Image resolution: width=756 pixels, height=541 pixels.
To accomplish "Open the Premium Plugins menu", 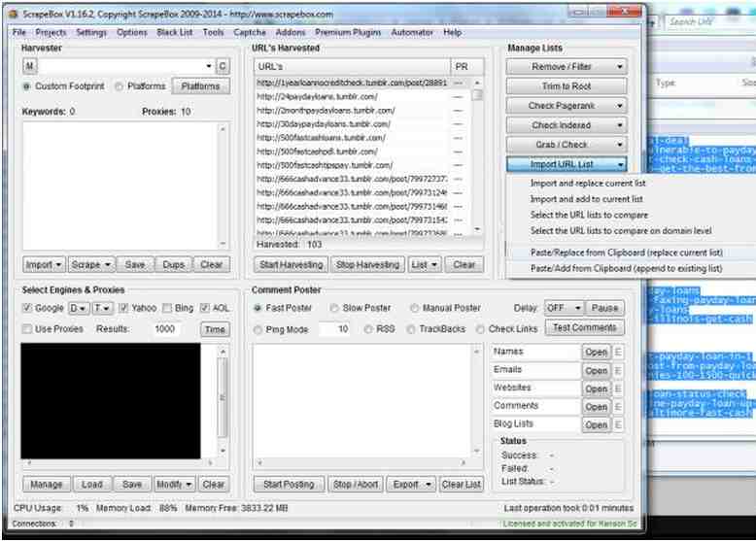I will coord(348,32).
